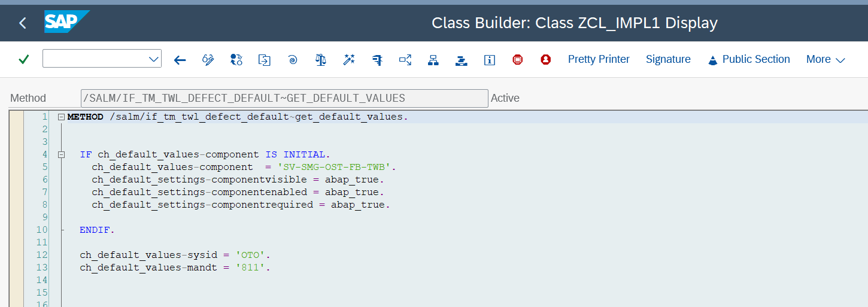This screenshot has width=868, height=307.
Task: Click the red stop breakpoint icon
Action: pos(518,60)
